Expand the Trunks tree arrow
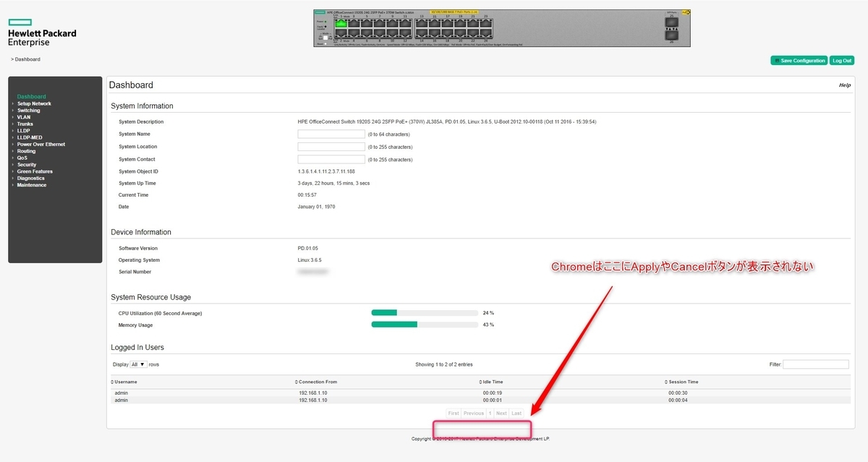This screenshot has height=462, width=868. tap(13, 124)
